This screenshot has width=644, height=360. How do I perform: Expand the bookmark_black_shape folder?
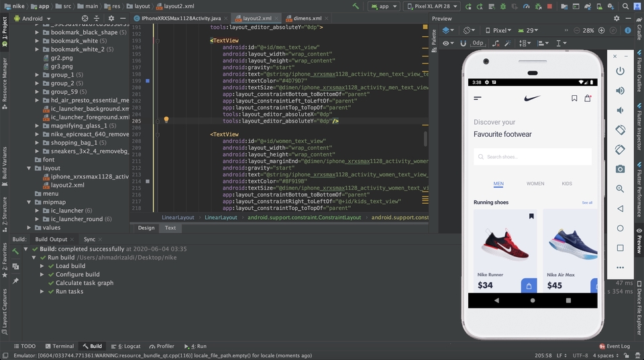(37, 32)
